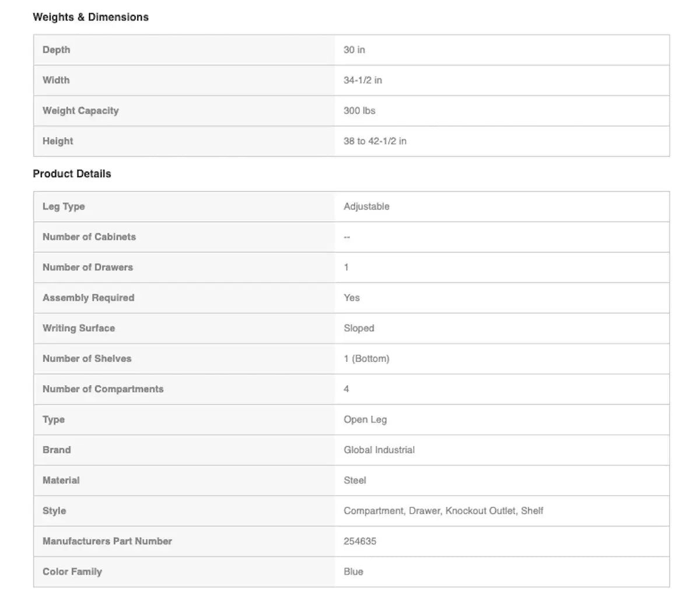Screen dimensions: 700x603
Task: Select the Depth row label
Action: [56, 50]
